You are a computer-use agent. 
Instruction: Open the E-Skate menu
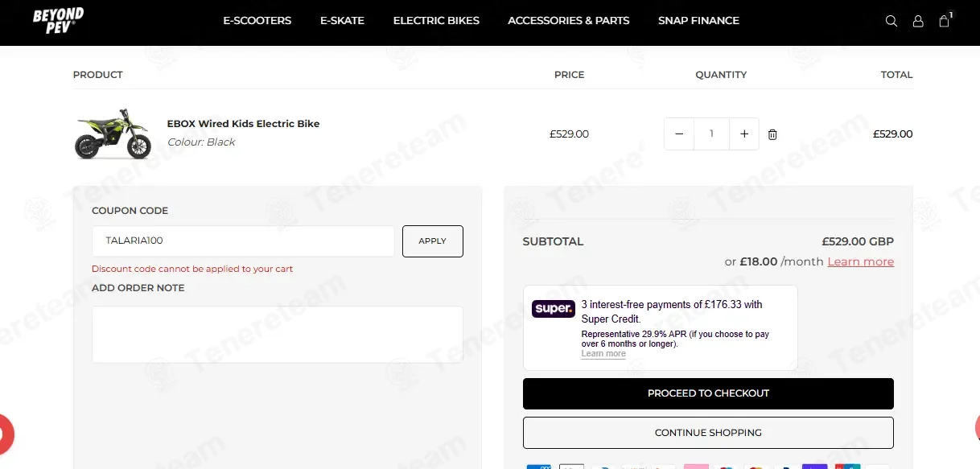point(342,21)
